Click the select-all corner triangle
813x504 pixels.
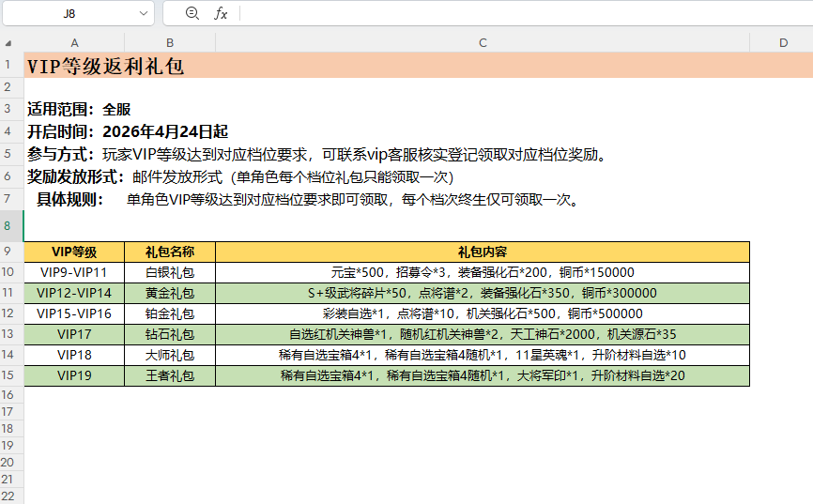8,43
